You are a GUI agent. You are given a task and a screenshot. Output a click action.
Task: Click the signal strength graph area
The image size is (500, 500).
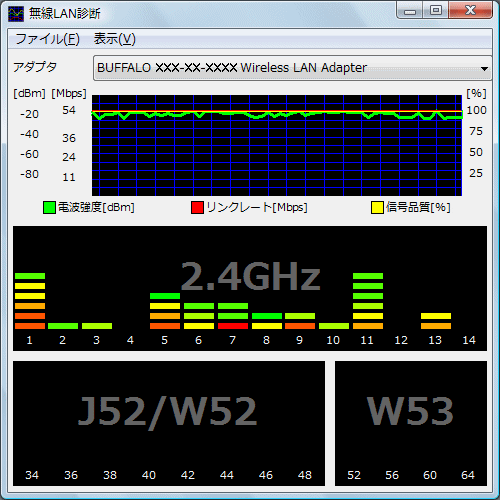point(277,145)
